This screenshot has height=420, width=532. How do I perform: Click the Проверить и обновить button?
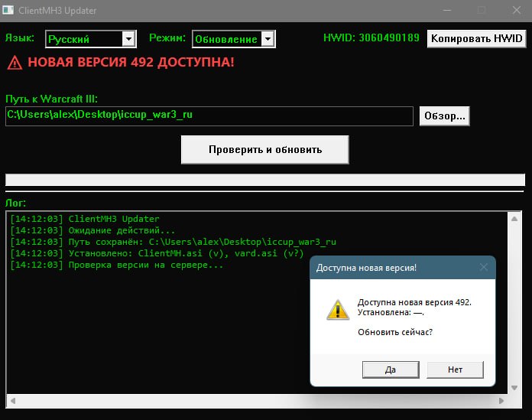point(265,150)
